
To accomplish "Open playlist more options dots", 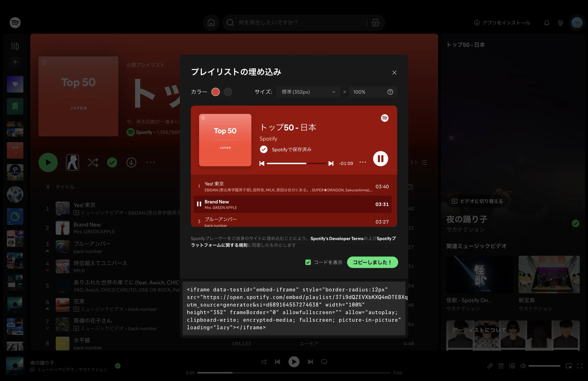I will point(150,162).
